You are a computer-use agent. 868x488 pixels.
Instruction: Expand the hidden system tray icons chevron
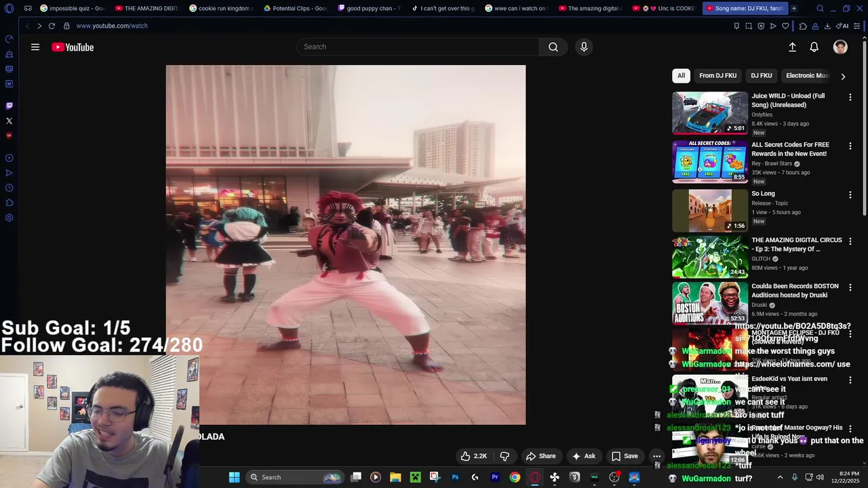tap(780, 477)
